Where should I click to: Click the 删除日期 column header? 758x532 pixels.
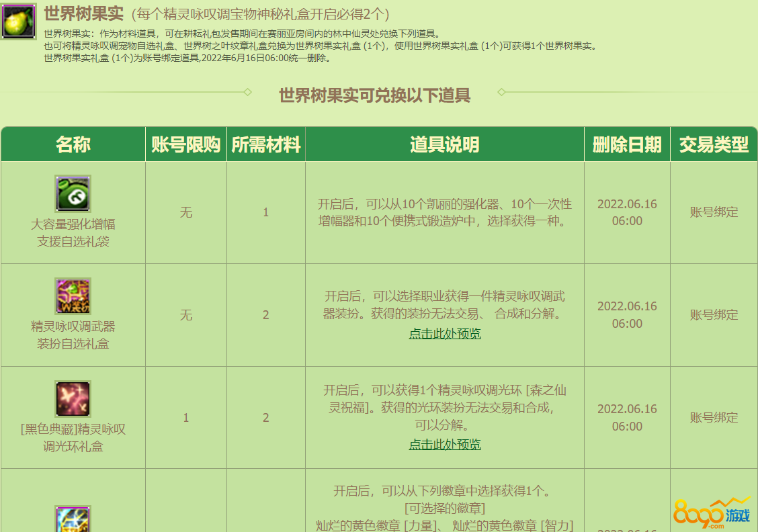[627, 144]
